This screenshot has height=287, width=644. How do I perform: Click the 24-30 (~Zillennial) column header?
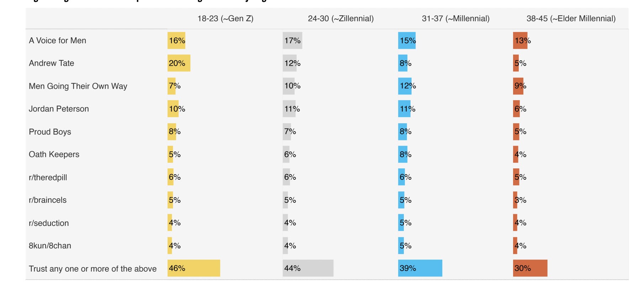(341, 18)
